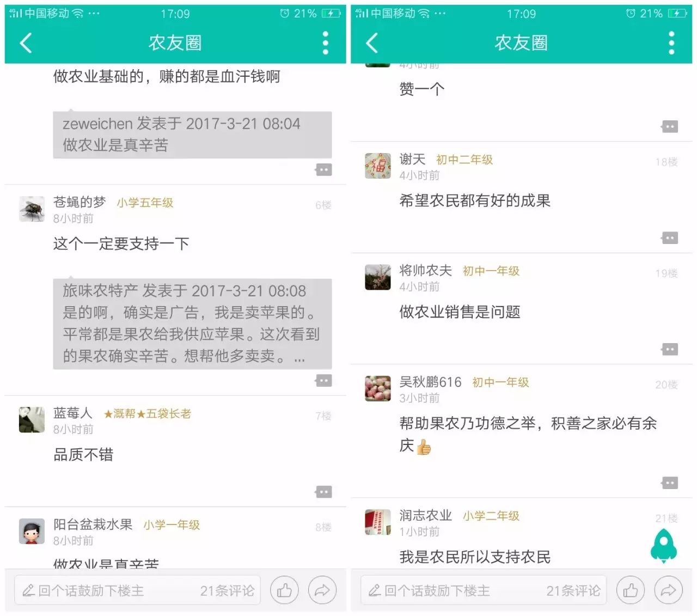Tap back arrow in right screen header

[372, 42]
